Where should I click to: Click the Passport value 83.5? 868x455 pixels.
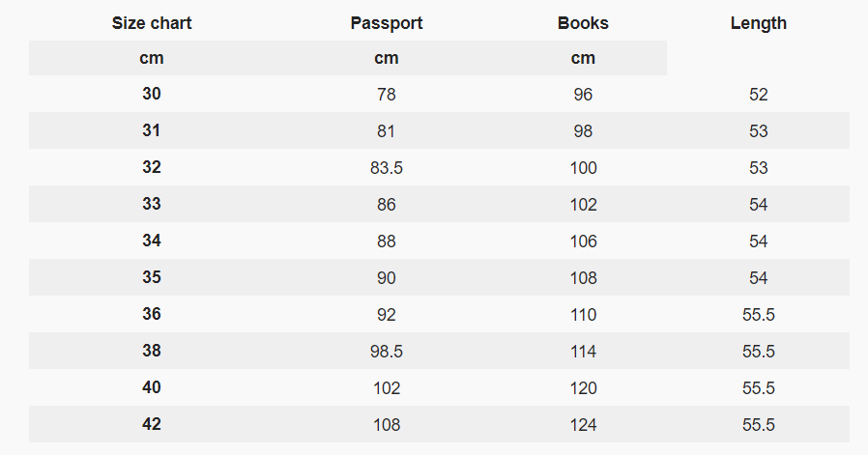click(387, 168)
